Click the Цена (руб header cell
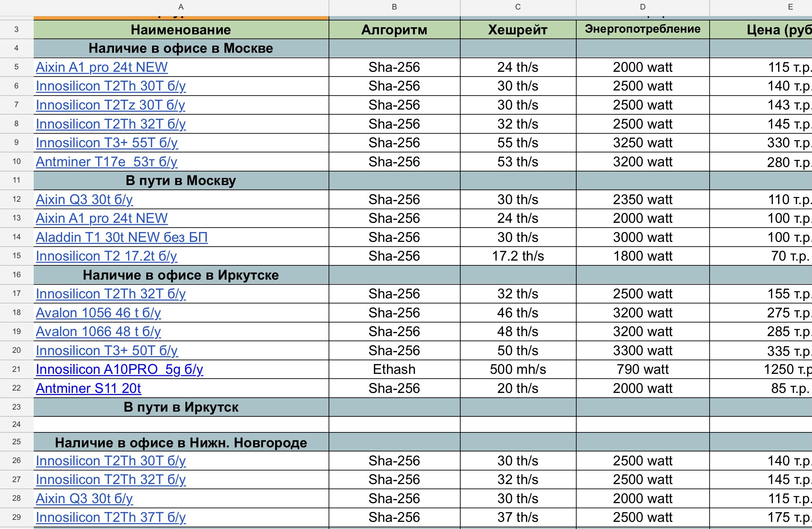 click(761, 30)
